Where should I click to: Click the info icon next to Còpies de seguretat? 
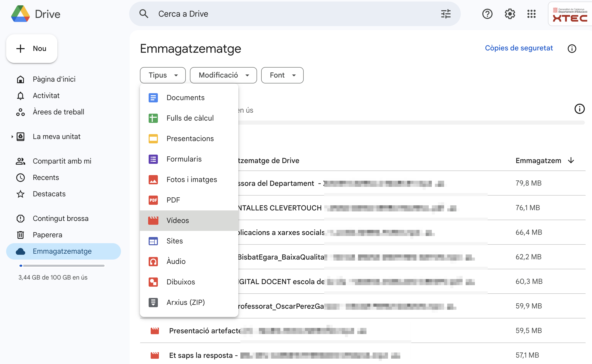(x=572, y=49)
